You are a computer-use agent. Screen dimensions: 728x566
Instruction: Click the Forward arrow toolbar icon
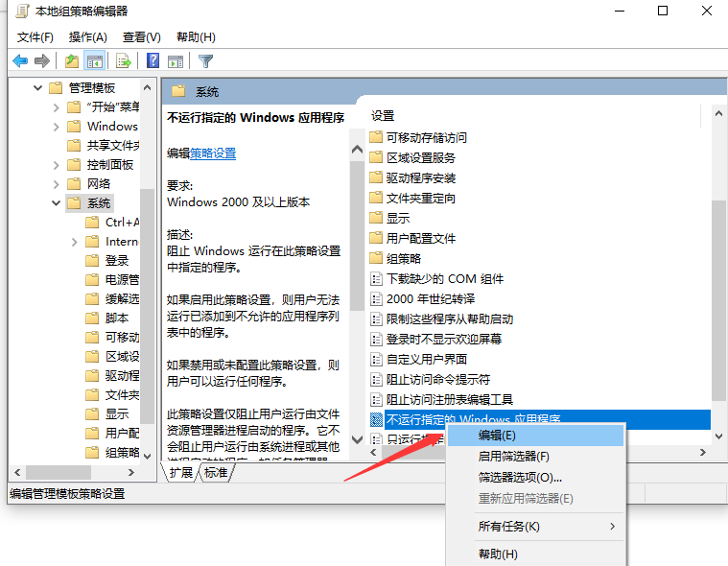pos(41,61)
